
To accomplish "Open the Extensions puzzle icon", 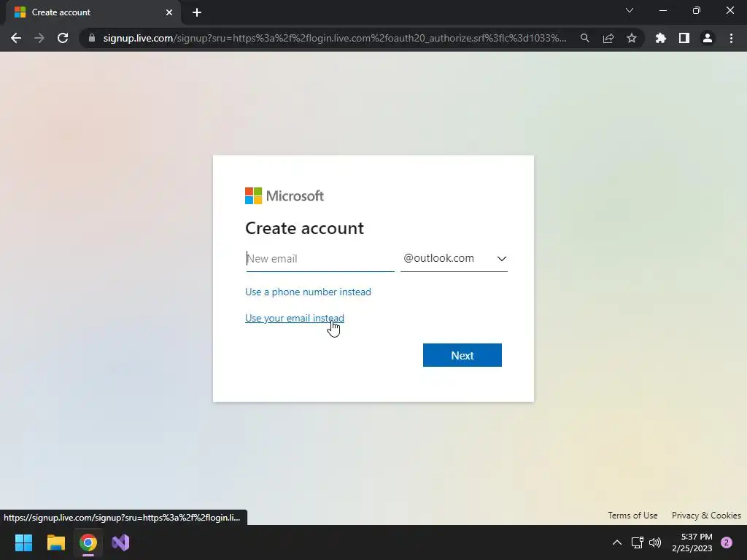I will pyautogui.click(x=660, y=38).
